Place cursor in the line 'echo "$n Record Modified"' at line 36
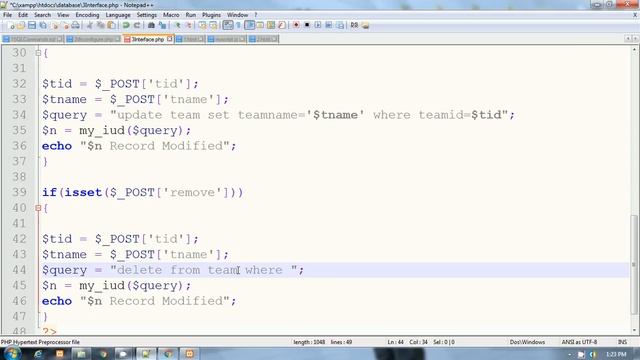 (139, 146)
